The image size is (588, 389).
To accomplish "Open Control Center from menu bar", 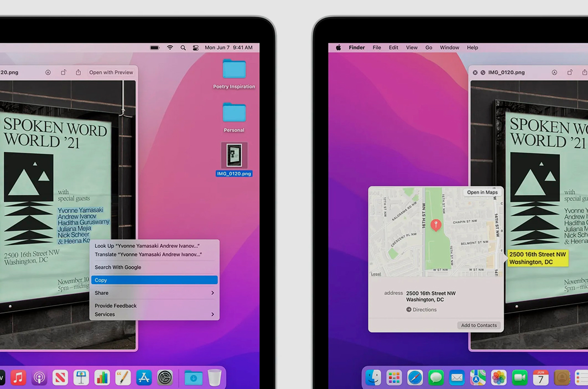I will (x=196, y=48).
